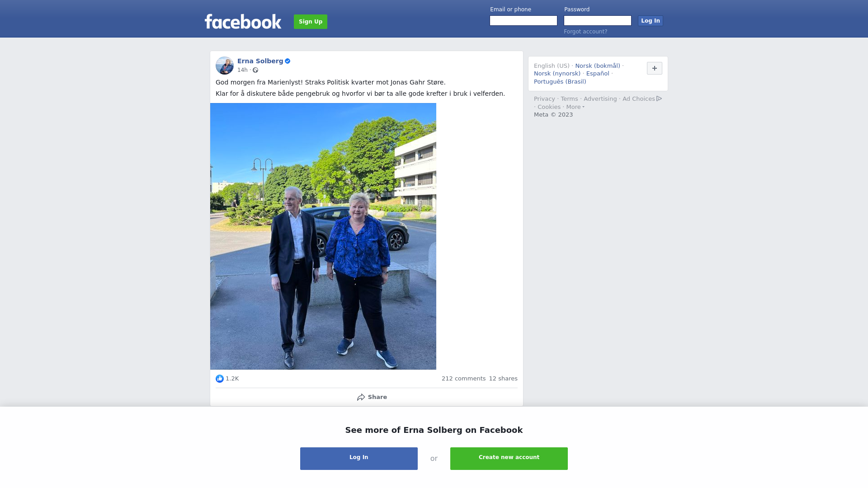Click the like reaction icon by 1.2K
This screenshot has width=868, height=488.
click(x=220, y=379)
